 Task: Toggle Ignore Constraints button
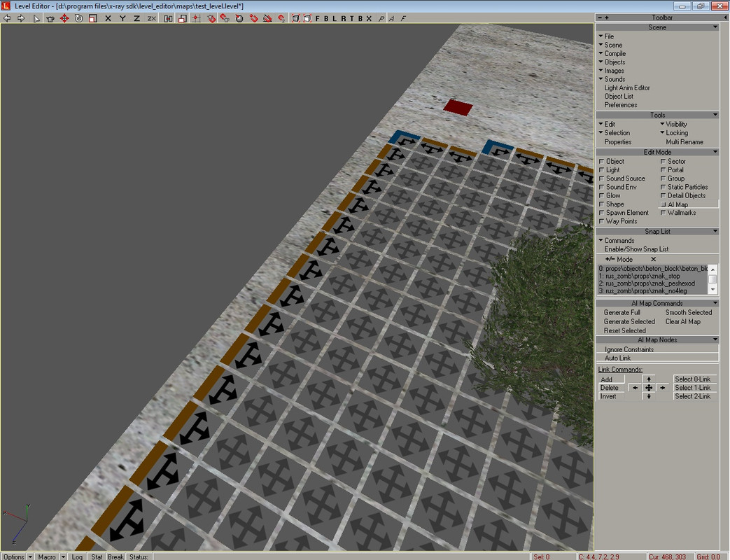(x=657, y=349)
